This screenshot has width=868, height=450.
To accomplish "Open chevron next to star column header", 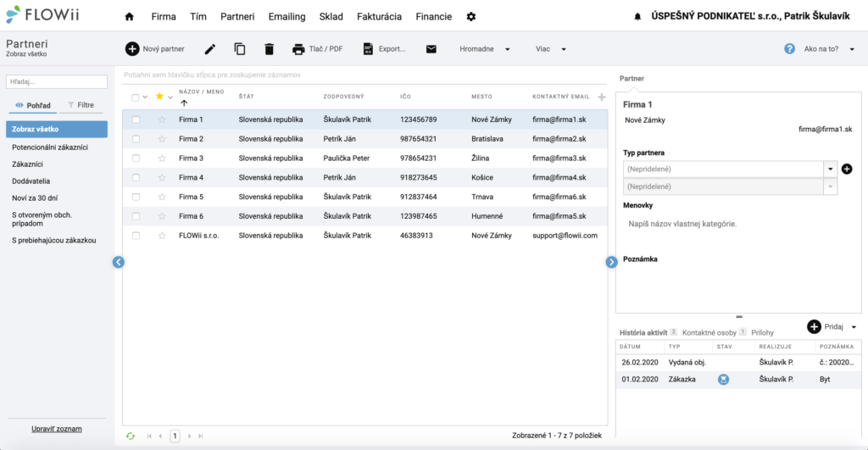I will tap(170, 97).
